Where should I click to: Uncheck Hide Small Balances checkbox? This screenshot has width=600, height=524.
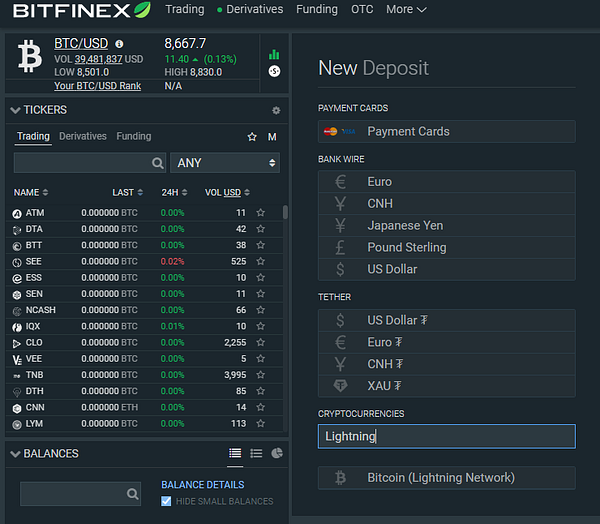click(166, 501)
